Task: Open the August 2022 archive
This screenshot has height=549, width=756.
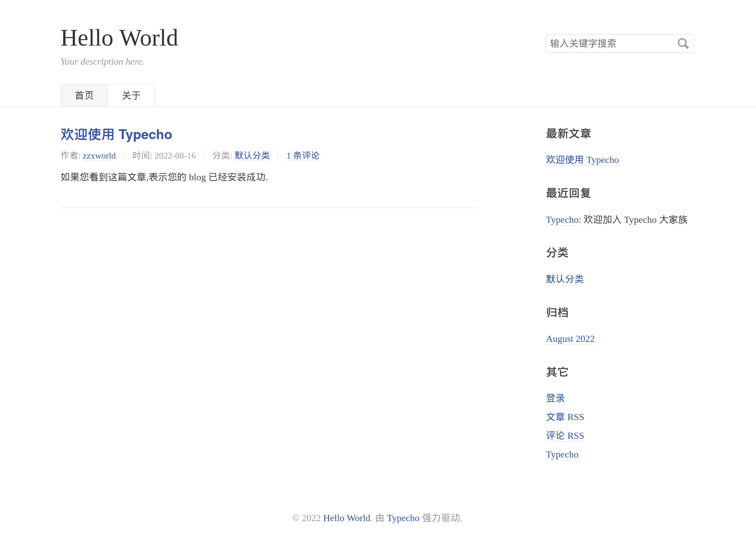Action: click(570, 339)
